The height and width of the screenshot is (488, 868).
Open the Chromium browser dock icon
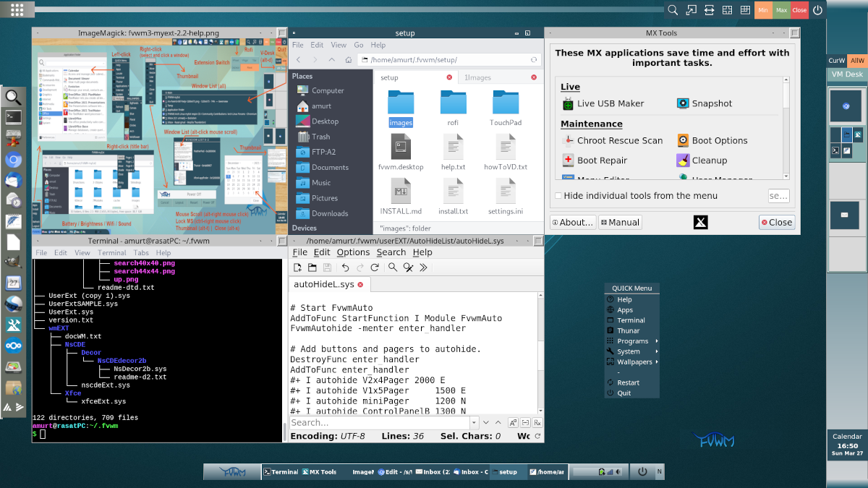pyautogui.click(x=13, y=160)
